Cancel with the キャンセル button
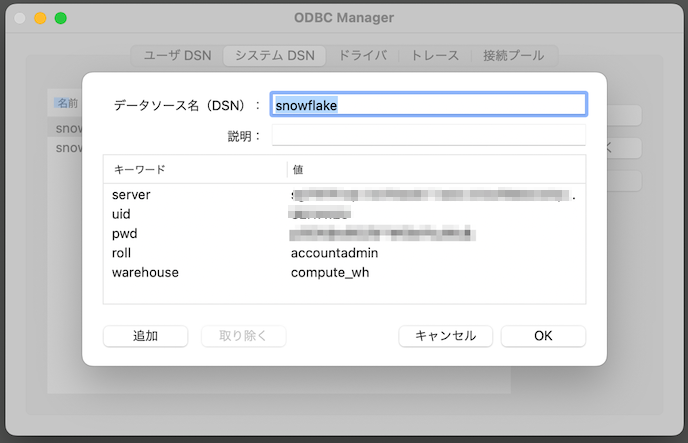This screenshot has height=443, width=688. click(x=445, y=336)
